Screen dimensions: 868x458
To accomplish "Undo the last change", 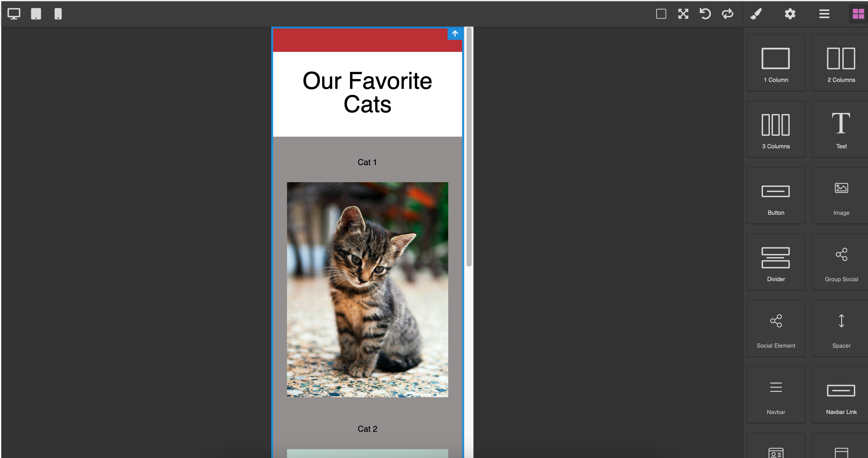I will (705, 14).
